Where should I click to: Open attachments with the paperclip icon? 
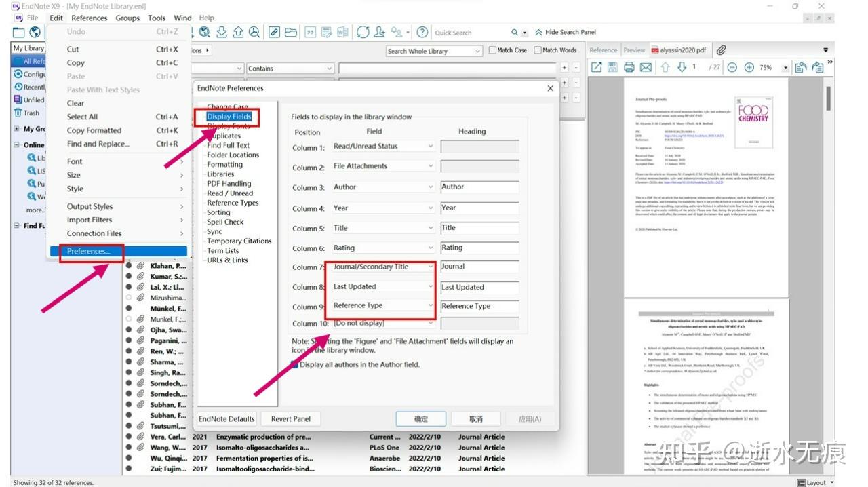[x=722, y=49]
